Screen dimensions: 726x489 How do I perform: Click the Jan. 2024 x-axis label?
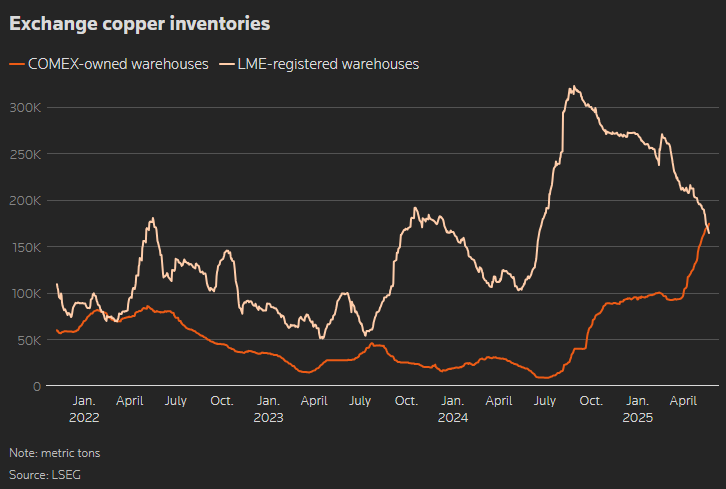452,409
